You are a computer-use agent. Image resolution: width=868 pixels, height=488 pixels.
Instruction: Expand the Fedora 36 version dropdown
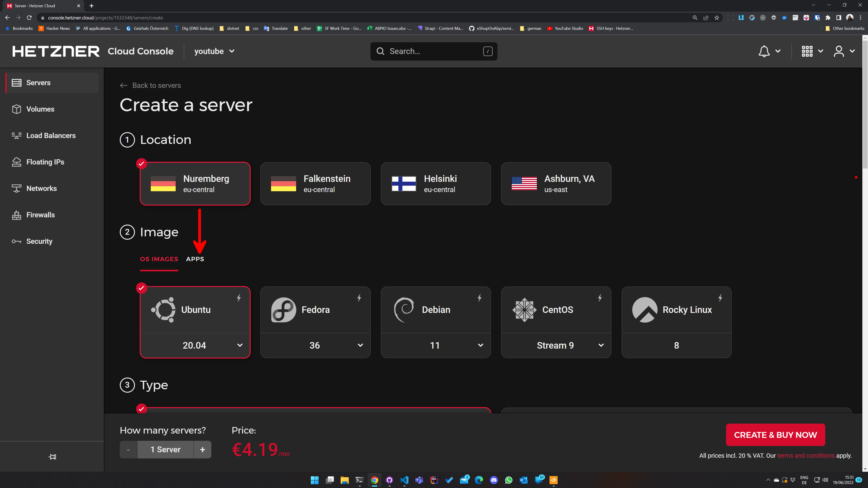coord(360,345)
